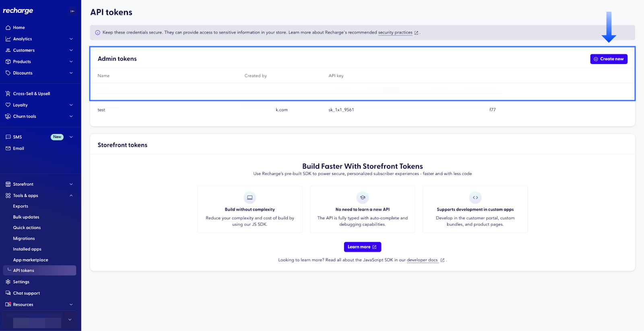The height and width of the screenshot is (331, 644).
Task: Select App marketplace in the sidebar
Action: pos(31,260)
